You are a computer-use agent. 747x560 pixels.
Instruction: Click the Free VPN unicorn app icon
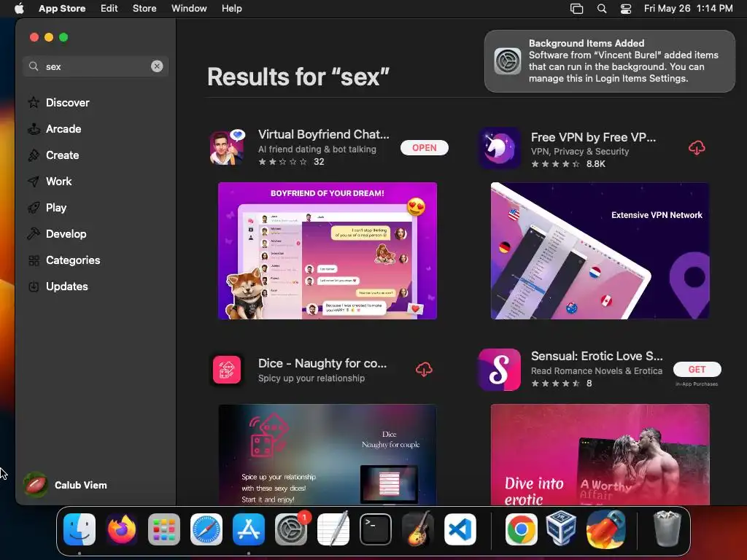tap(499, 148)
